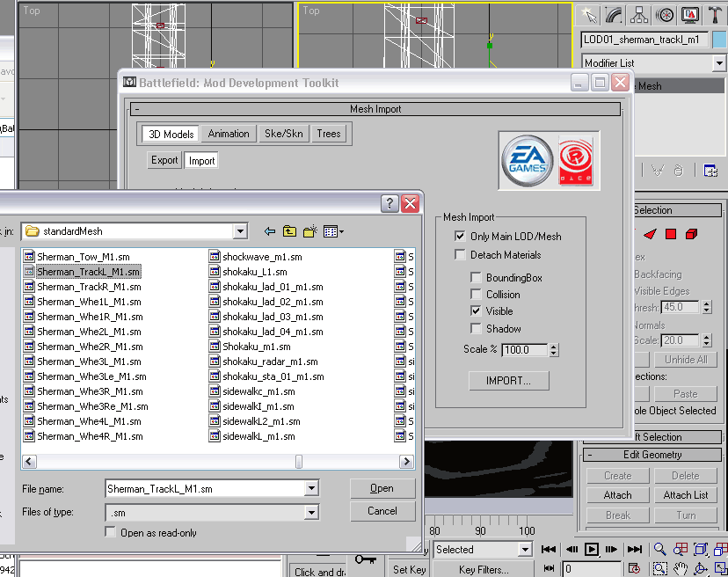Open the Selected key filter dropdown
This screenshot has height=577, width=728.
[x=525, y=550]
